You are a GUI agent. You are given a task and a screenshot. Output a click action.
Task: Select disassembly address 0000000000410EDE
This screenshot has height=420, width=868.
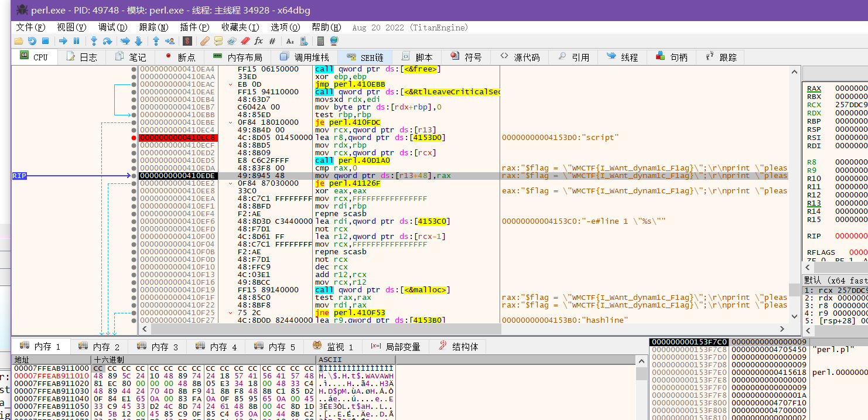coord(177,176)
